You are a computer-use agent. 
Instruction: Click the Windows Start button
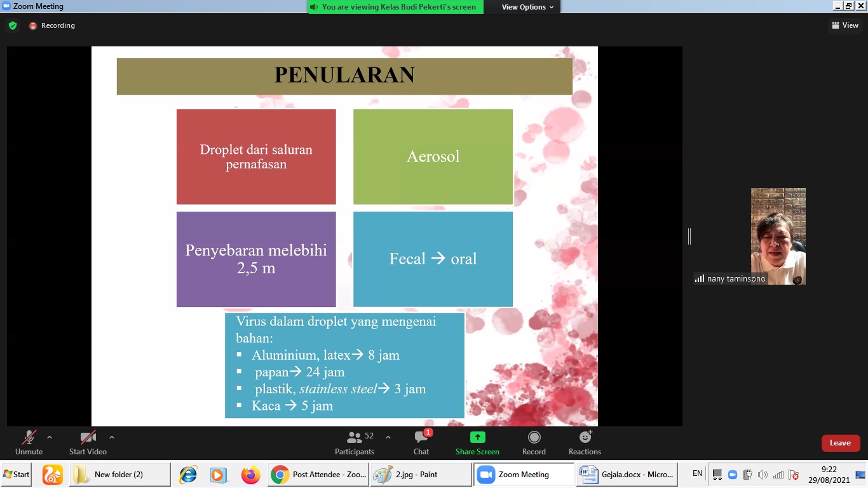(x=17, y=475)
